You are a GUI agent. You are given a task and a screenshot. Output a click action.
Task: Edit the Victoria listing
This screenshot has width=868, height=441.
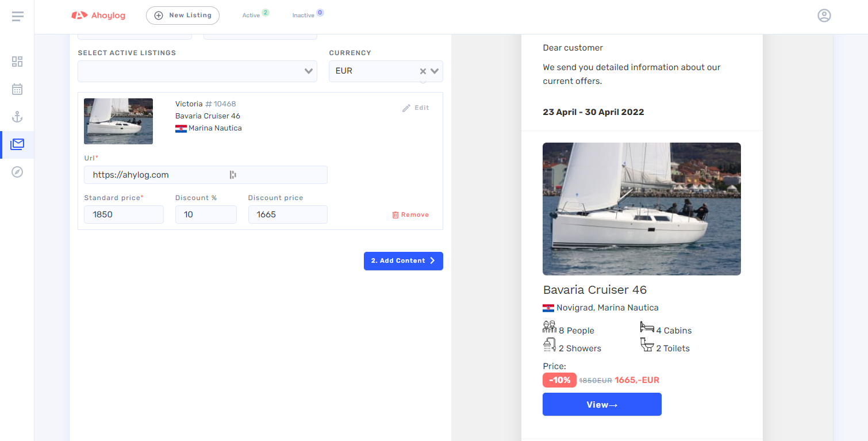[416, 108]
